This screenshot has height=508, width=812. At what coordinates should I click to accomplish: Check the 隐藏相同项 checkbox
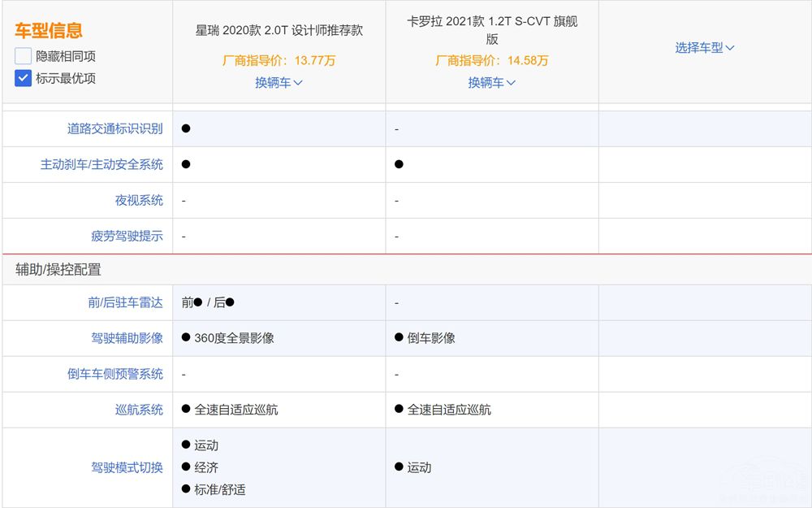(x=23, y=56)
